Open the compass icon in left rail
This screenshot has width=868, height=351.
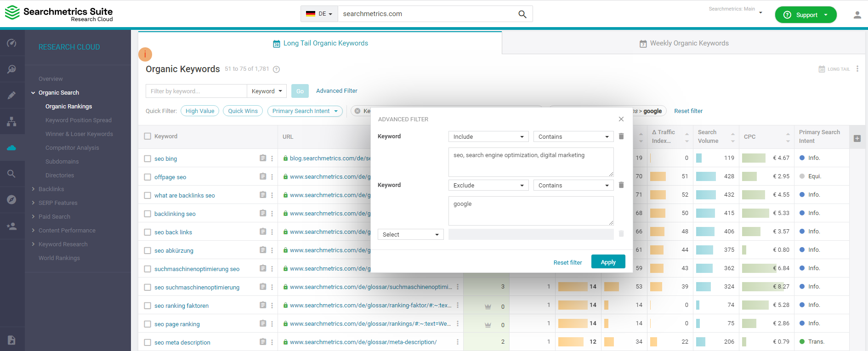[x=12, y=199]
